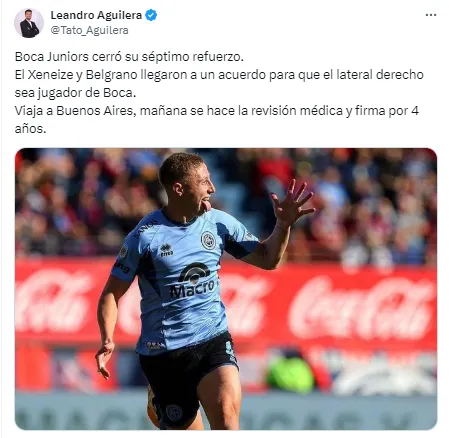Click the Macro sponsor logo on jersey
Image resolution: width=449 pixels, height=438 pixels.
click(193, 280)
